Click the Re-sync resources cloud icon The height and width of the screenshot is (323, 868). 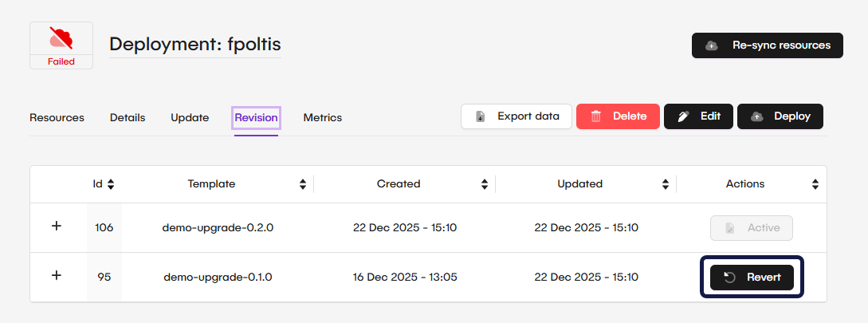(x=712, y=45)
